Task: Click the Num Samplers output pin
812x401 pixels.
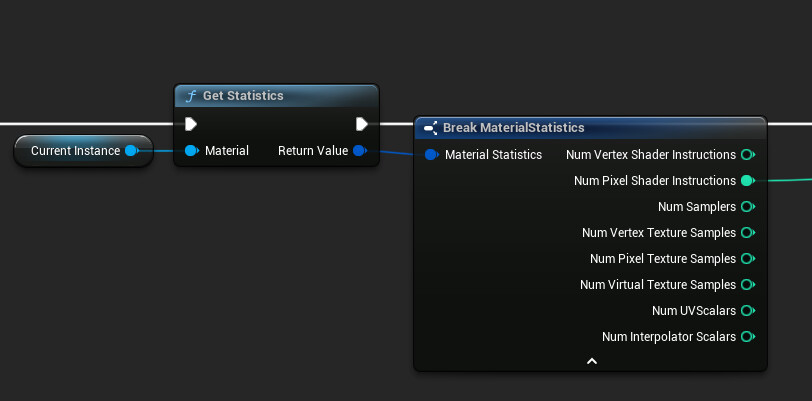Action: coord(747,207)
